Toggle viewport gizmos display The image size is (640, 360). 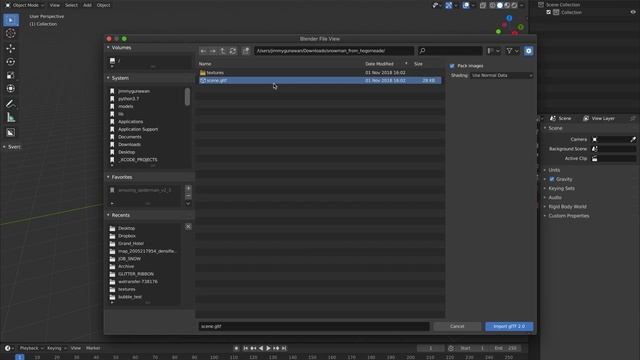(449, 5)
